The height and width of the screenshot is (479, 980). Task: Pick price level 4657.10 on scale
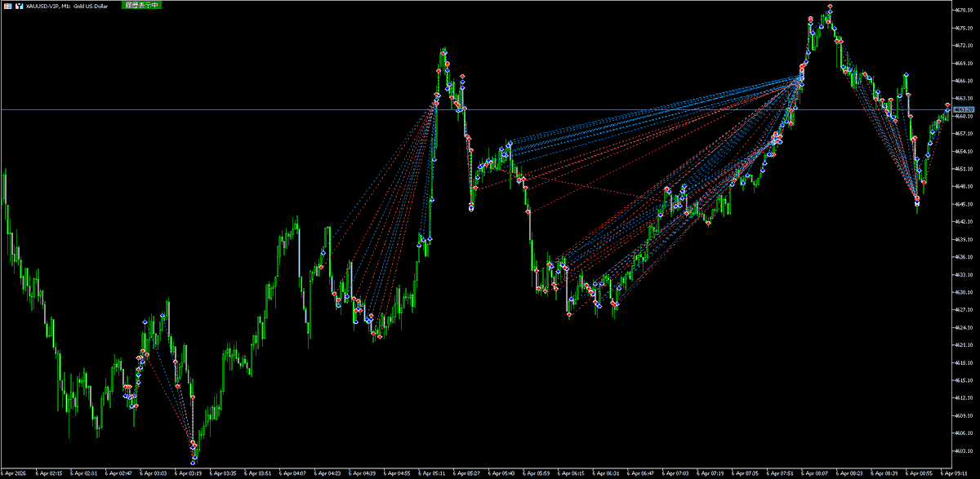click(x=964, y=134)
